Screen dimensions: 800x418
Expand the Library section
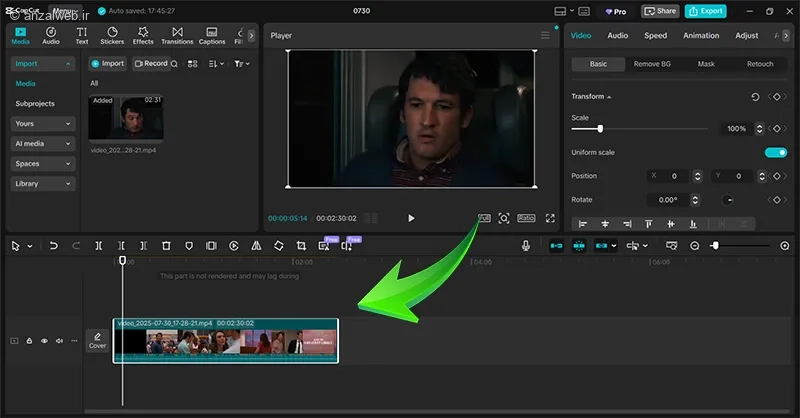[42, 184]
